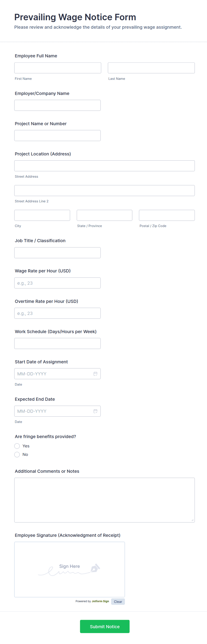Open calendar picker for Expected End Date
Screen dimensions: 207x644
(95, 411)
